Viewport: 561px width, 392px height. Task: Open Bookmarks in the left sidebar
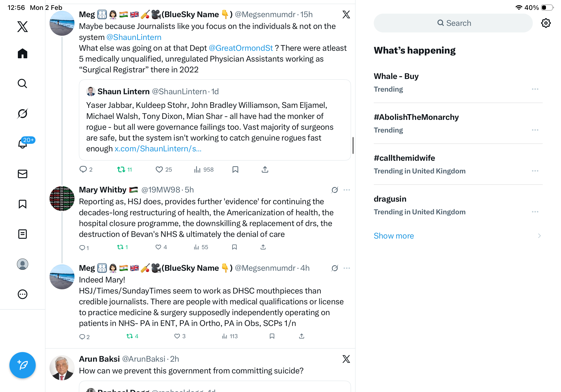(x=23, y=204)
